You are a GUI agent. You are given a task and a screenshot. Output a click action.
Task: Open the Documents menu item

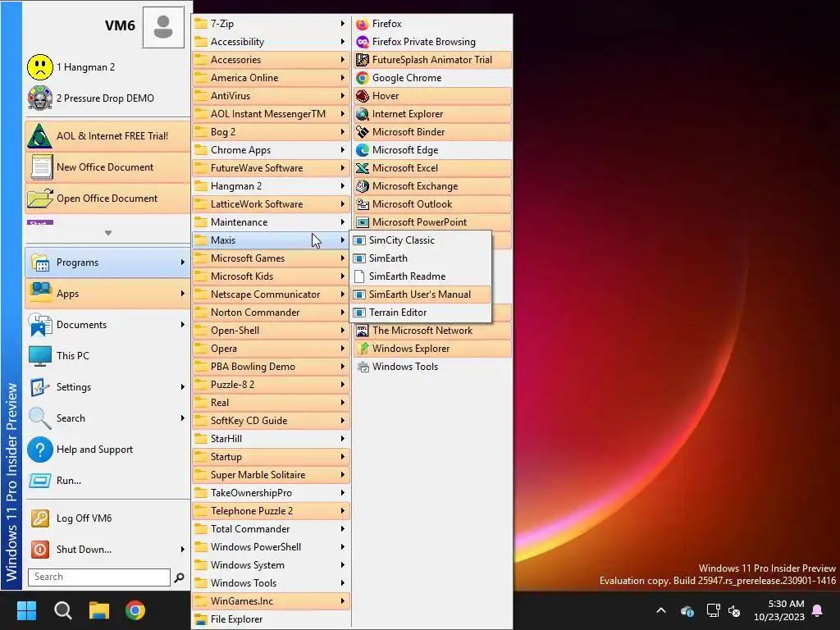(x=107, y=325)
